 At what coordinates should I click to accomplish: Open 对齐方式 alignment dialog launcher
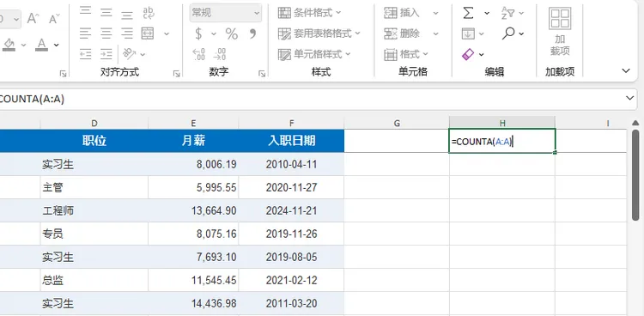click(177, 74)
